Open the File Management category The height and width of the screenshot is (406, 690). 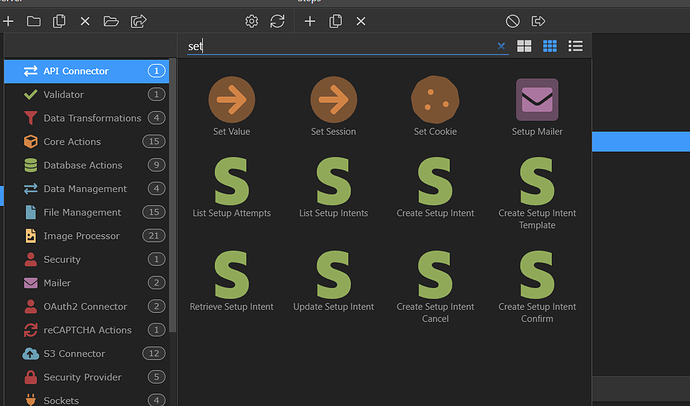pyautogui.click(x=87, y=212)
